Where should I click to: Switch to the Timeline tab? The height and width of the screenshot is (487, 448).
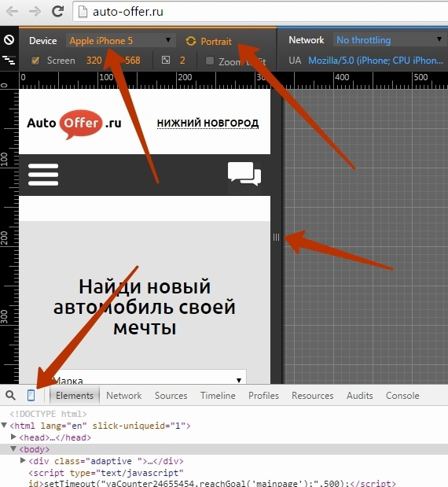[x=218, y=396]
